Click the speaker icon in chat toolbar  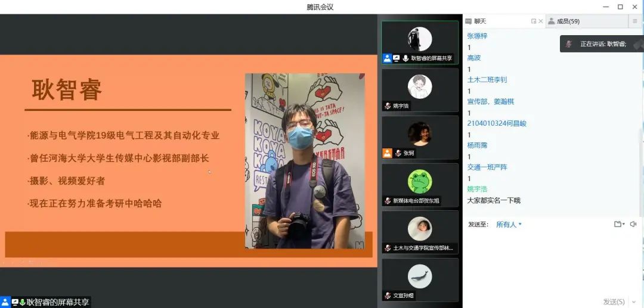[633, 224]
